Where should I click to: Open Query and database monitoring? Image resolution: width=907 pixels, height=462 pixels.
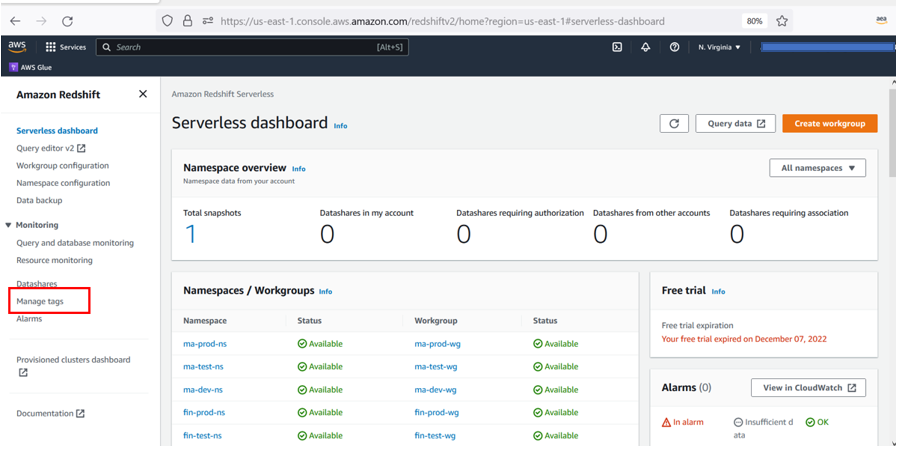pyautogui.click(x=75, y=243)
